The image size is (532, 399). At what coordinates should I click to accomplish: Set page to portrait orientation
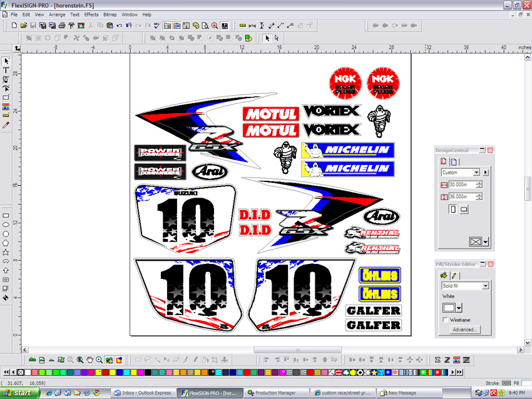(x=453, y=210)
